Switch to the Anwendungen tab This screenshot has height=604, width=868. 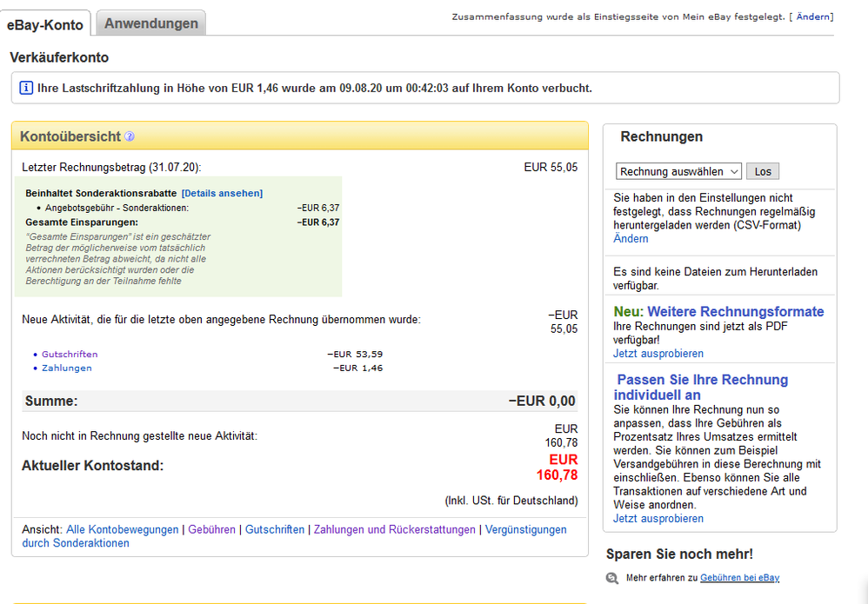tap(151, 23)
